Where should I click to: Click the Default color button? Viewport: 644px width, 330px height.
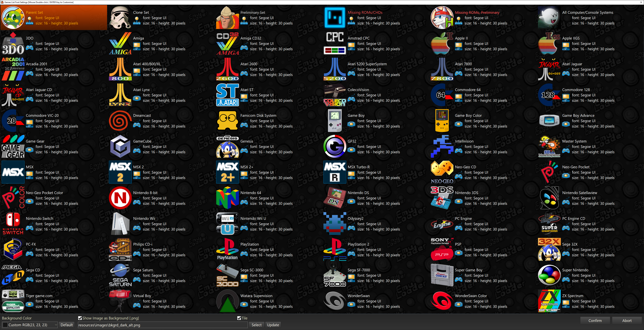pyautogui.click(x=67, y=325)
